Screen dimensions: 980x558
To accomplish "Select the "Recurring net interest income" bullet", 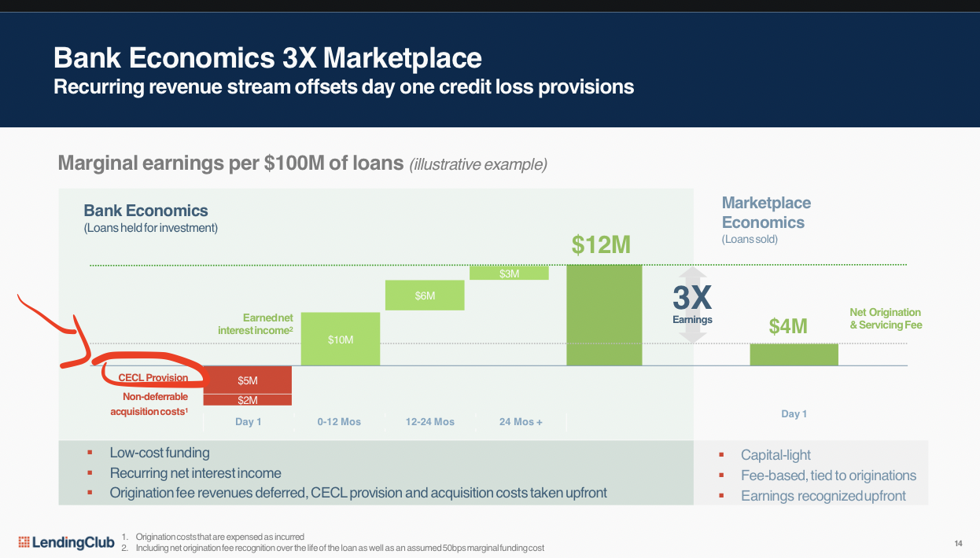I will click(195, 473).
